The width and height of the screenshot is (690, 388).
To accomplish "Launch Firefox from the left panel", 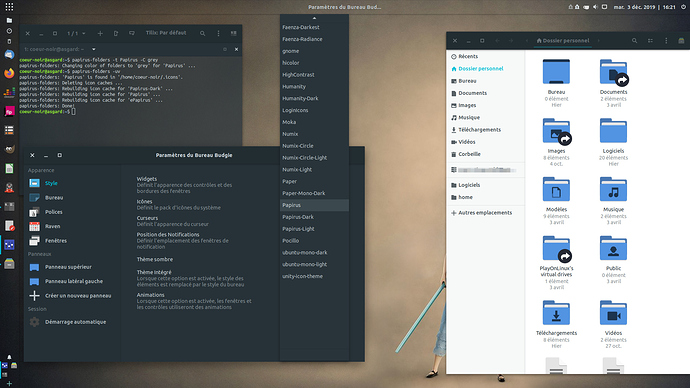I will (9, 73).
